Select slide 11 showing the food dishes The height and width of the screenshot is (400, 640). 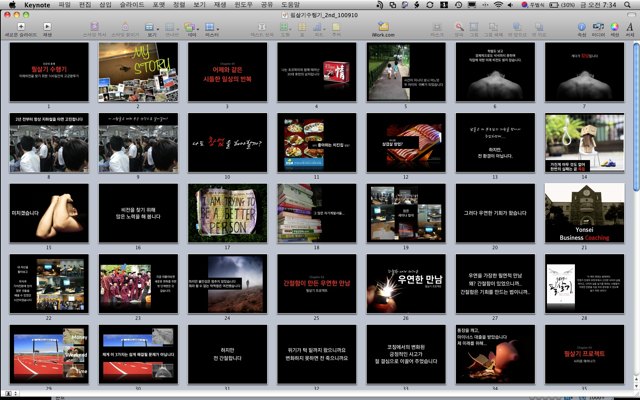click(x=317, y=142)
